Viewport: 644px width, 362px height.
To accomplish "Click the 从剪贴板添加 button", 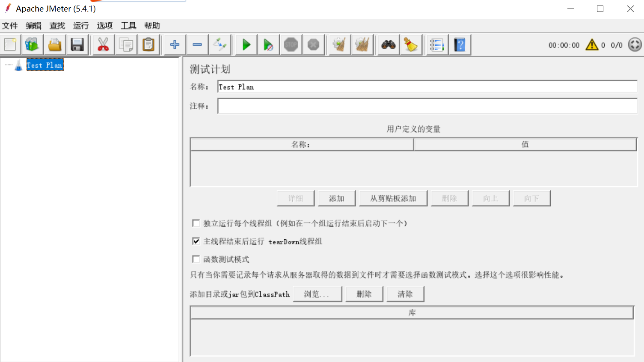I will pos(393,198).
